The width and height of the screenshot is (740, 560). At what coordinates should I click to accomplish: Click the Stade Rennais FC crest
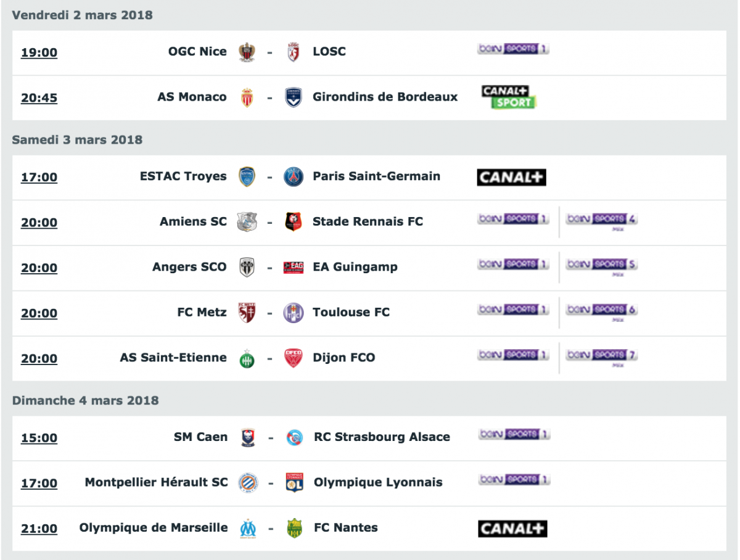[294, 222]
